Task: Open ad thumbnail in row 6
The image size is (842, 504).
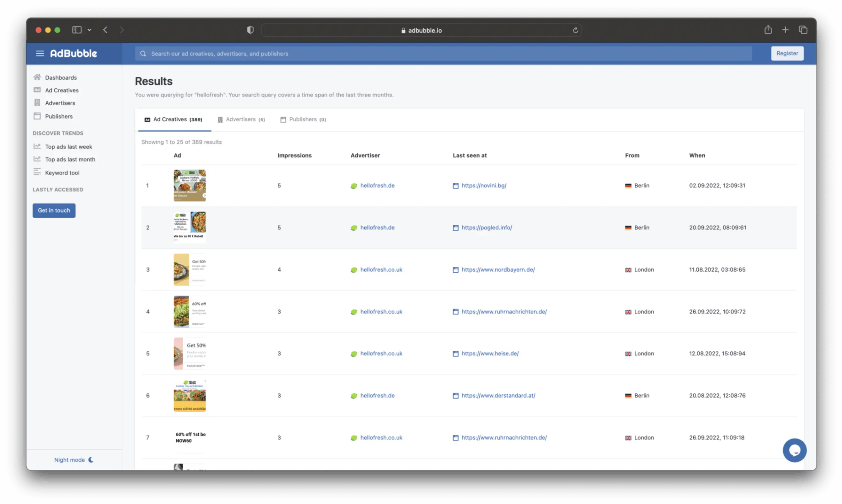Action: (190, 395)
